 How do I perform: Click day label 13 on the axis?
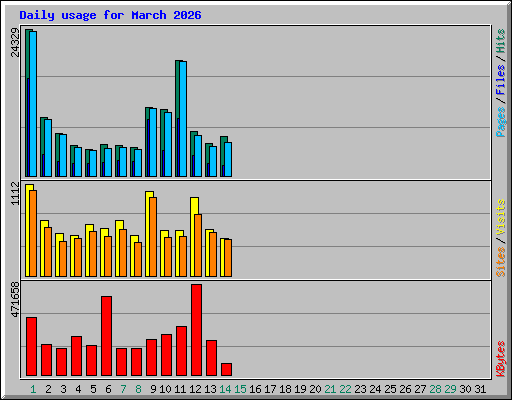pos(210,389)
